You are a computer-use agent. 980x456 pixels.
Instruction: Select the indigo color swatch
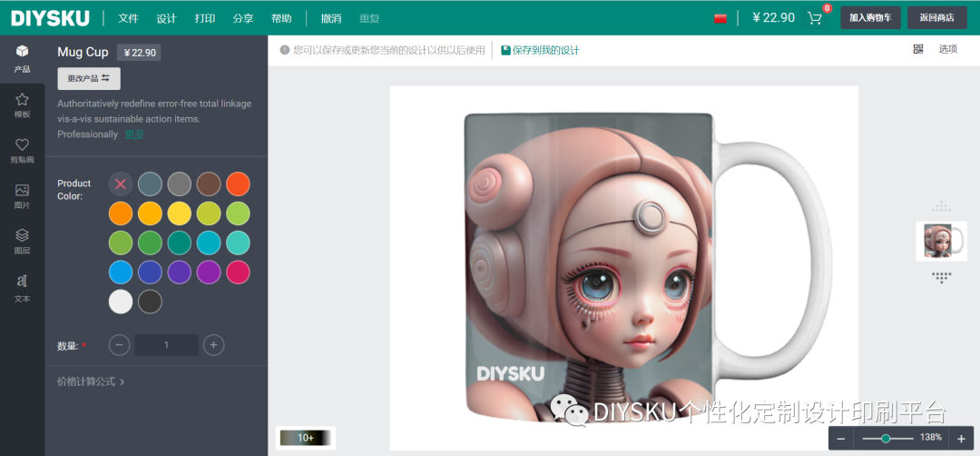(150, 273)
